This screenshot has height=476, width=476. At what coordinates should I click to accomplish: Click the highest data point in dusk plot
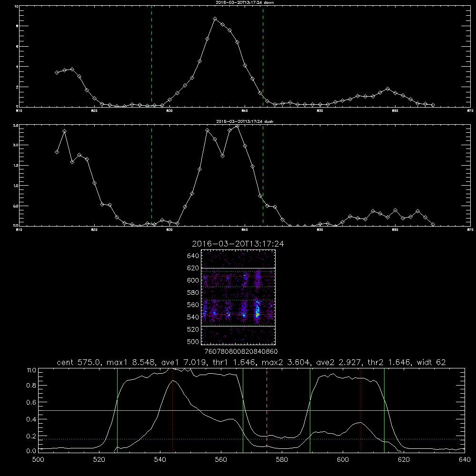point(238,126)
